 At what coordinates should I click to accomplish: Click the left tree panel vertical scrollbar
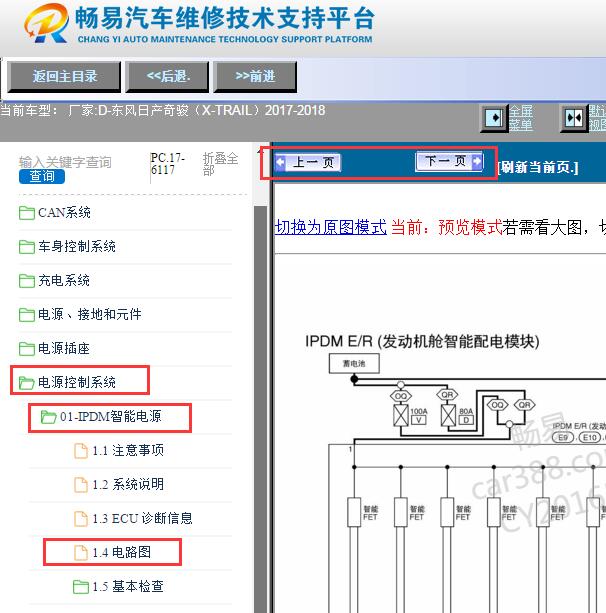[x=260, y=409]
